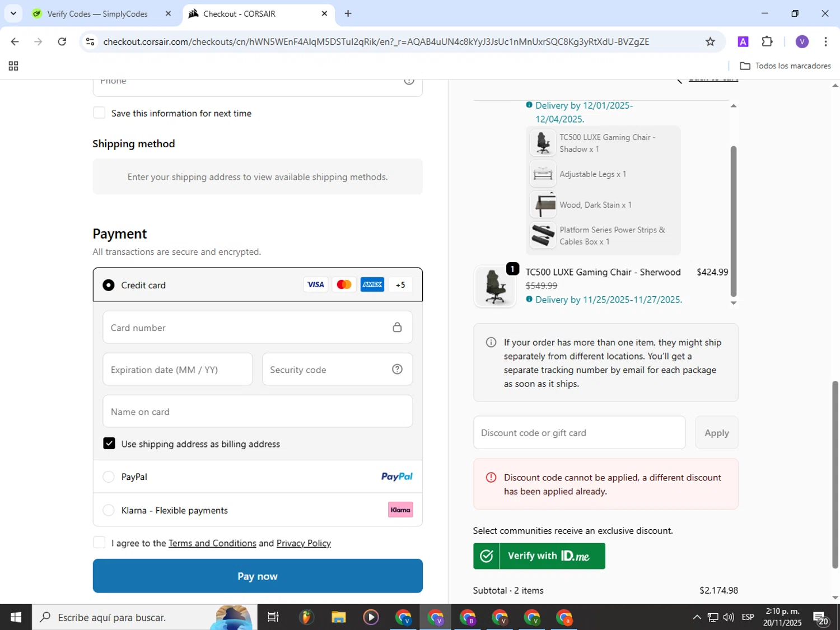Click the Discount code or gift card field

click(x=579, y=432)
